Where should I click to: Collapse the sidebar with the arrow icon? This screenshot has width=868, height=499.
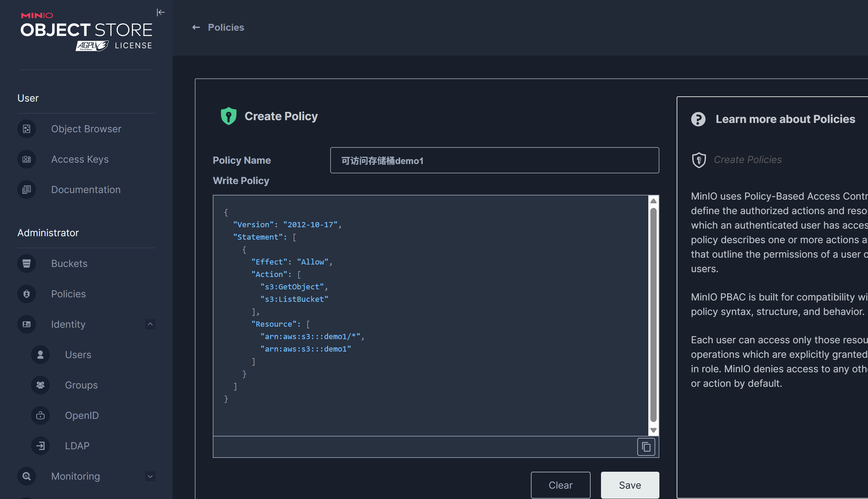click(161, 12)
